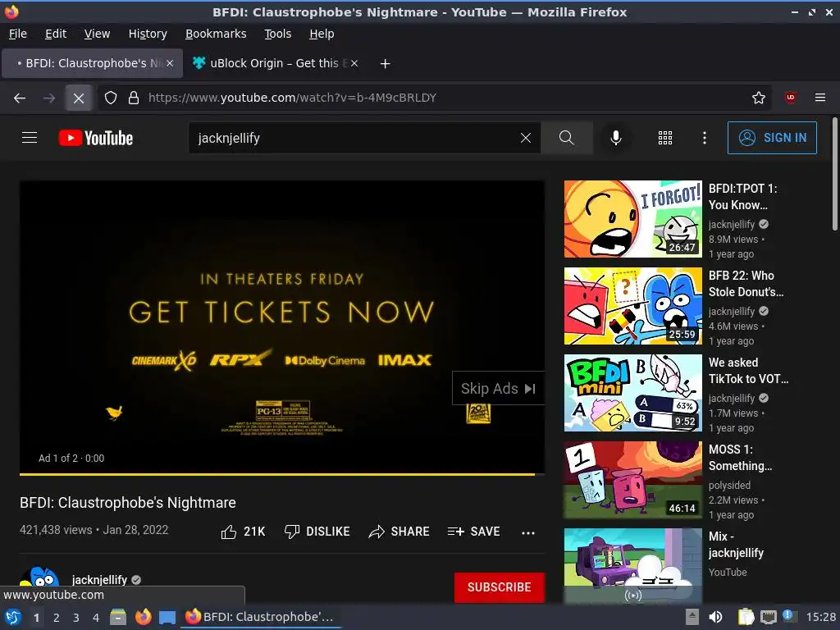840x630 pixels.
Task: Start voice search with the microphone
Action: point(616,138)
